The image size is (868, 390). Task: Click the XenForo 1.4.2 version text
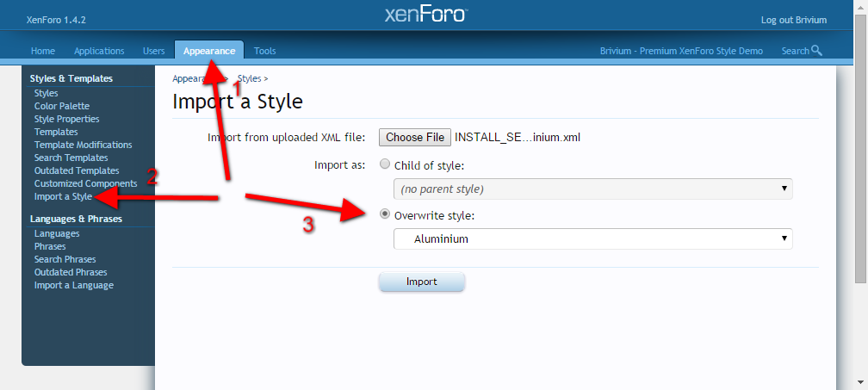pos(56,20)
